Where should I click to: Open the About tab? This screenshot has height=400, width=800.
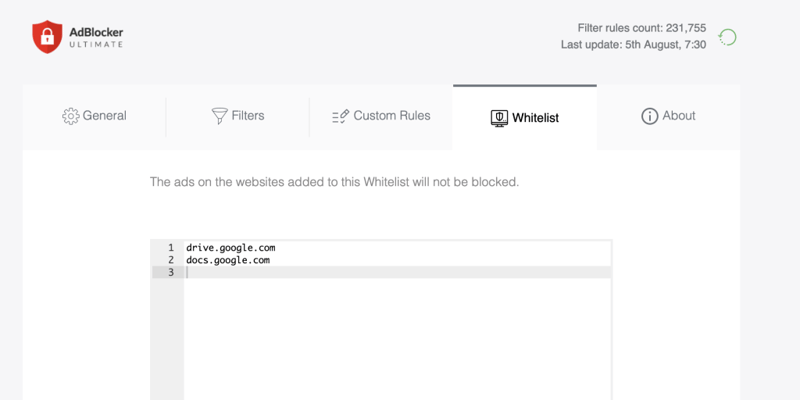tap(679, 116)
